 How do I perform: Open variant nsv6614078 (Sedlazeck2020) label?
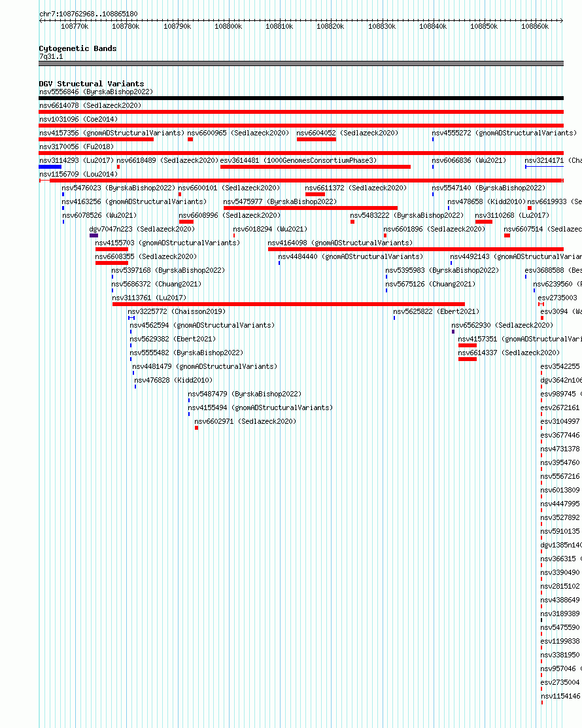90,105
